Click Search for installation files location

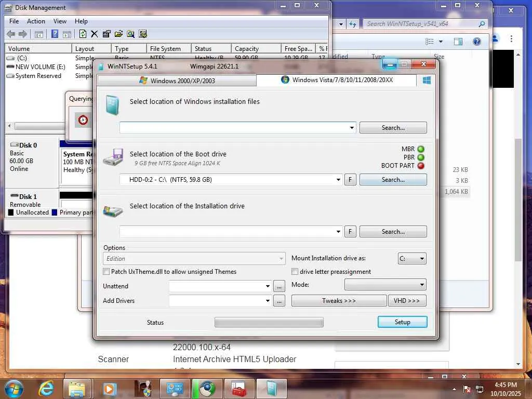coord(393,128)
